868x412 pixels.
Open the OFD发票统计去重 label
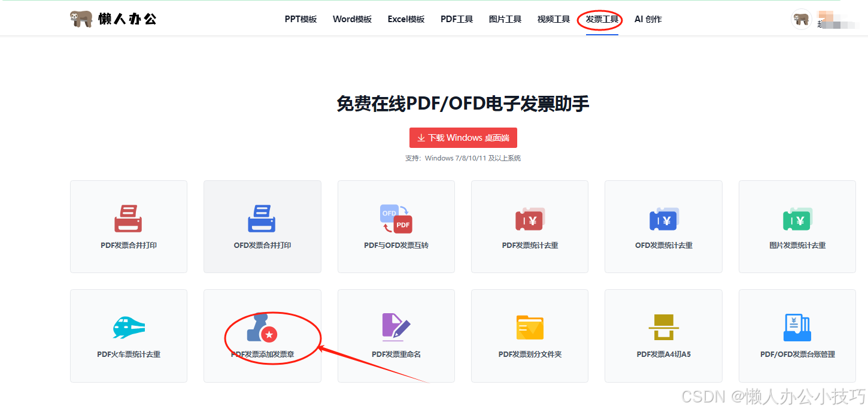pos(664,246)
